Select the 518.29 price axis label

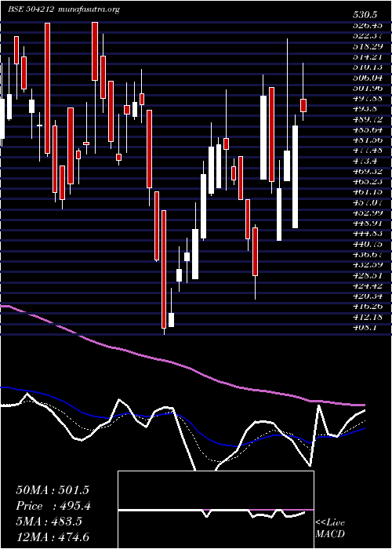367,46
